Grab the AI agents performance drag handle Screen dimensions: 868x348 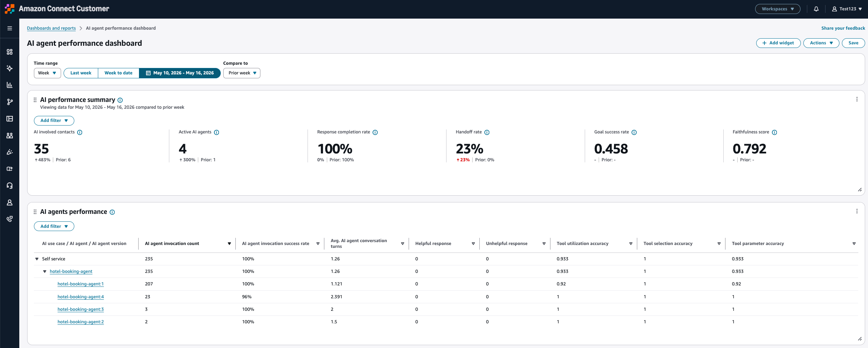point(35,212)
